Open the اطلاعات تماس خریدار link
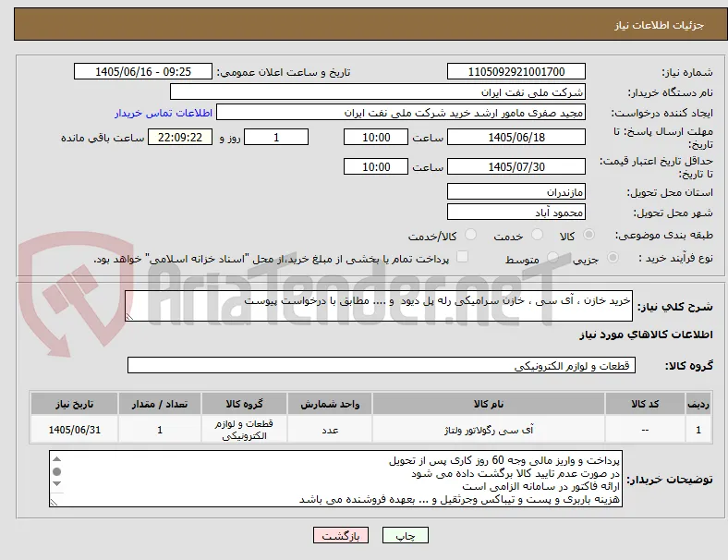This screenshot has height=560, width=728. point(164,113)
